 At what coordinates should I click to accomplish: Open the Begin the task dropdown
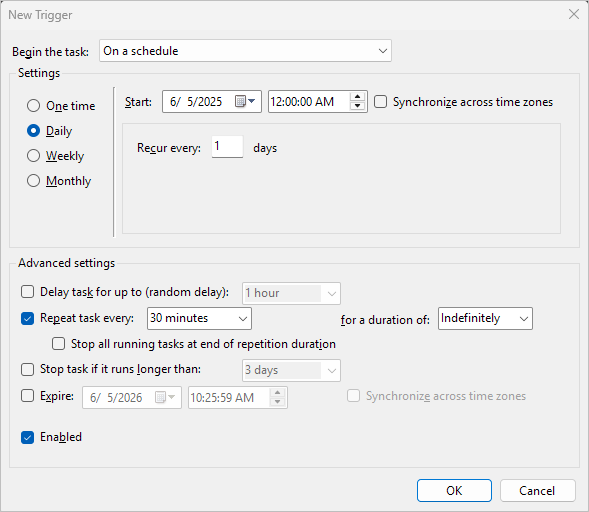click(x=245, y=51)
